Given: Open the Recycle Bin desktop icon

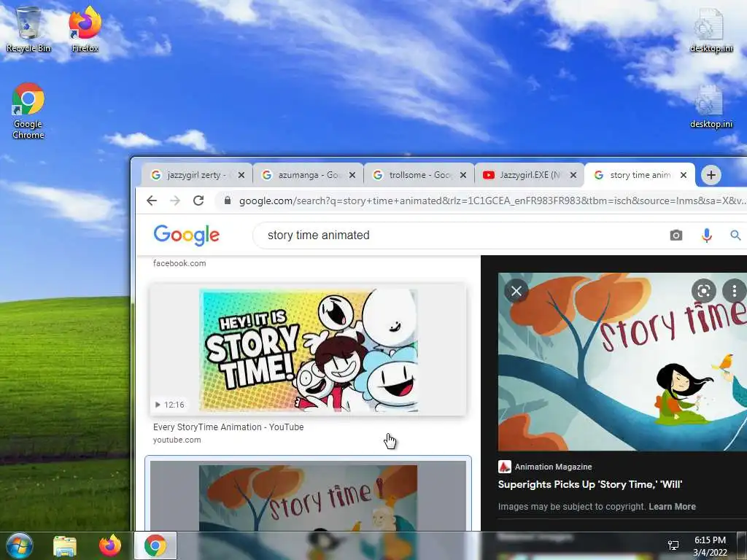Looking at the screenshot, I should coord(28,29).
